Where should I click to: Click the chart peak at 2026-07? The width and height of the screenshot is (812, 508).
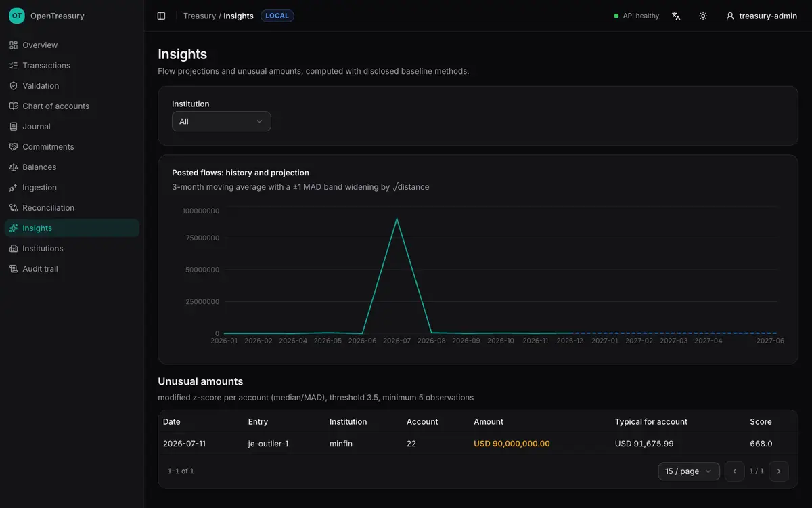[x=397, y=219]
